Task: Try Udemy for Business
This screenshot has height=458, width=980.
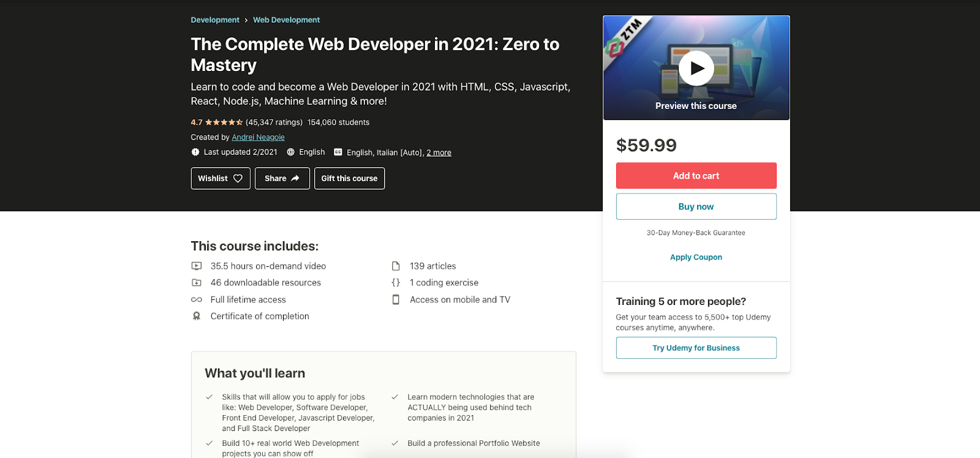Action: coord(696,348)
